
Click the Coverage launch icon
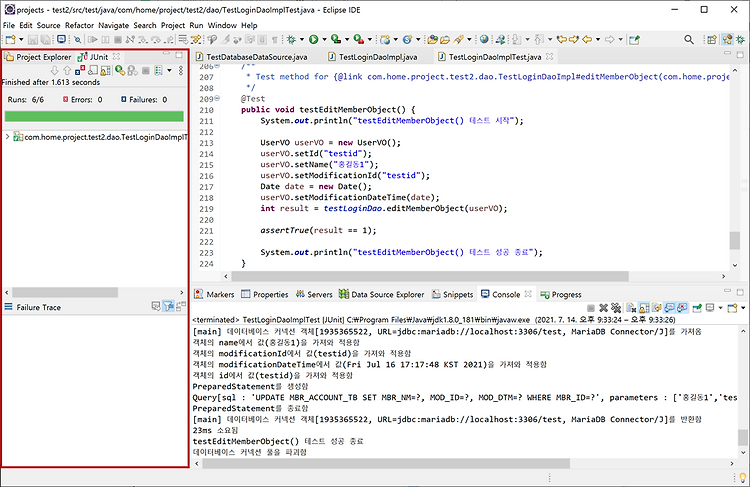(x=336, y=40)
